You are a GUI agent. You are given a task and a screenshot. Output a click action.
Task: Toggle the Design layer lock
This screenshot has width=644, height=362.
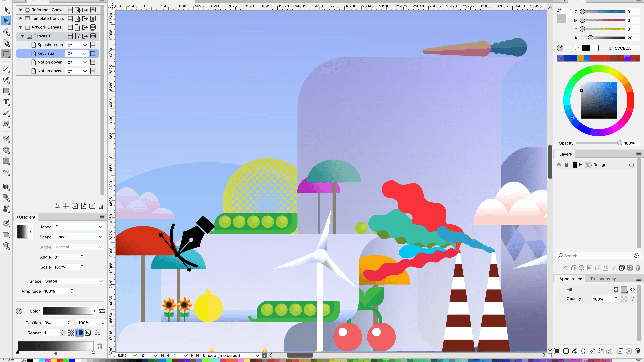(x=566, y=165)
